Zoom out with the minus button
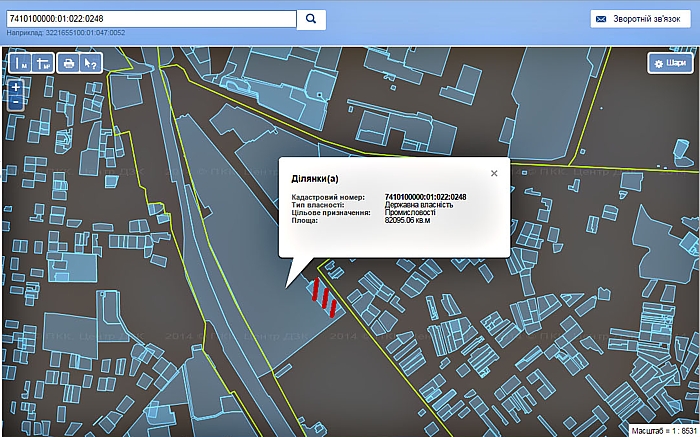The image size is (700, 437). (x=16, y=101)
